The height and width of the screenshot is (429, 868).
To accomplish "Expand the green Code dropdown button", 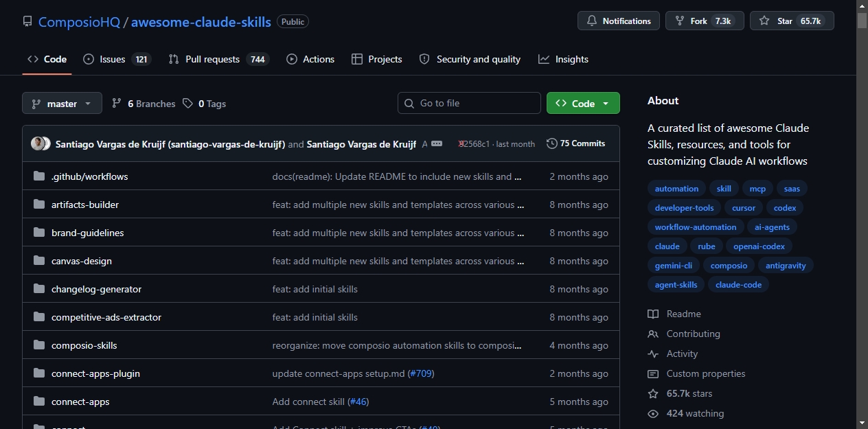I will pyautogui.click(x=583, y=103).
